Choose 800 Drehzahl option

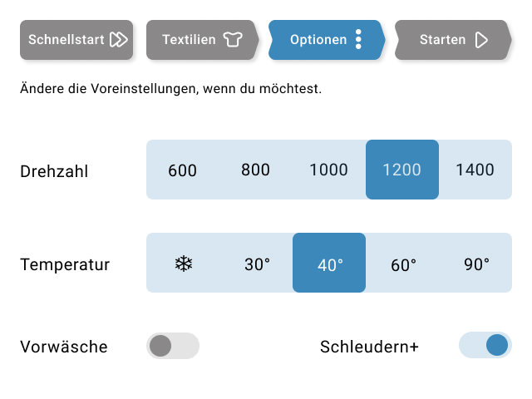[x=256, y=170]
